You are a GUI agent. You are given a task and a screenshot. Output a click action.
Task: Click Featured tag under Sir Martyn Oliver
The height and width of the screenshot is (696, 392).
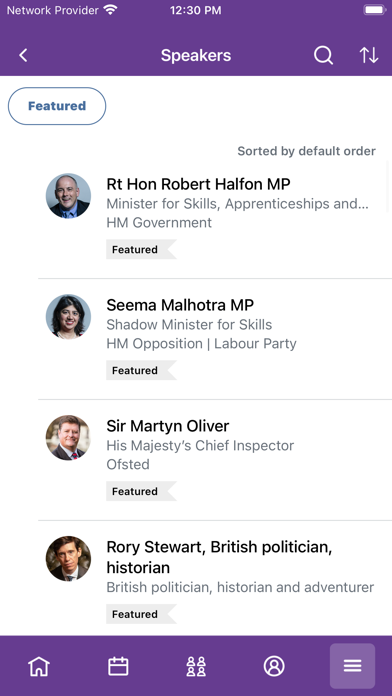(x=141, y=491)
